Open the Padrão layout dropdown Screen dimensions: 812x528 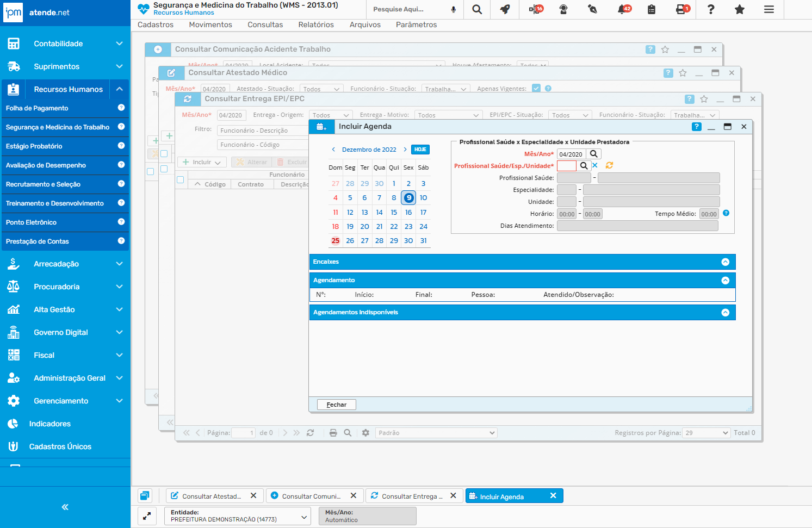[436, 433]
